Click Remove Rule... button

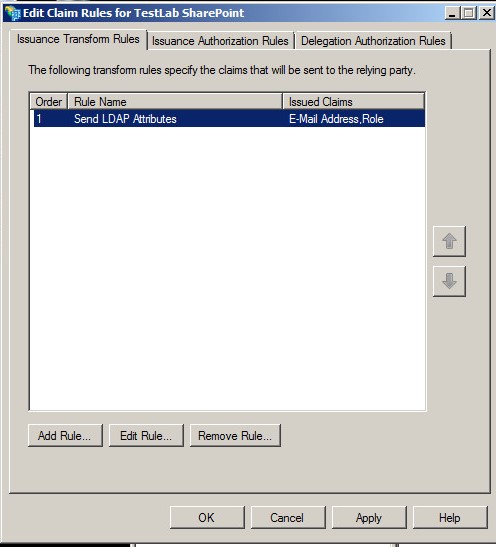coord(235,435)
